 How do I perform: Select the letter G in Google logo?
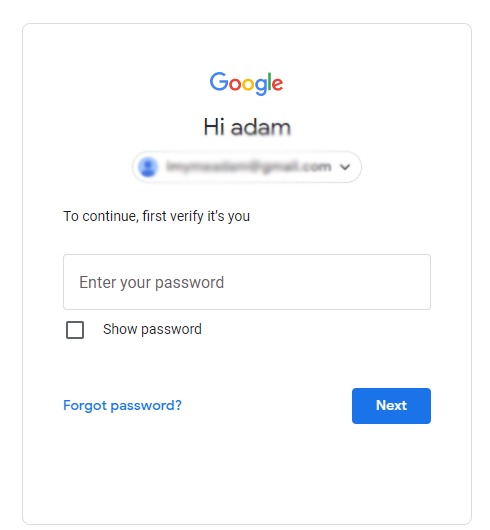coord(219,81)
